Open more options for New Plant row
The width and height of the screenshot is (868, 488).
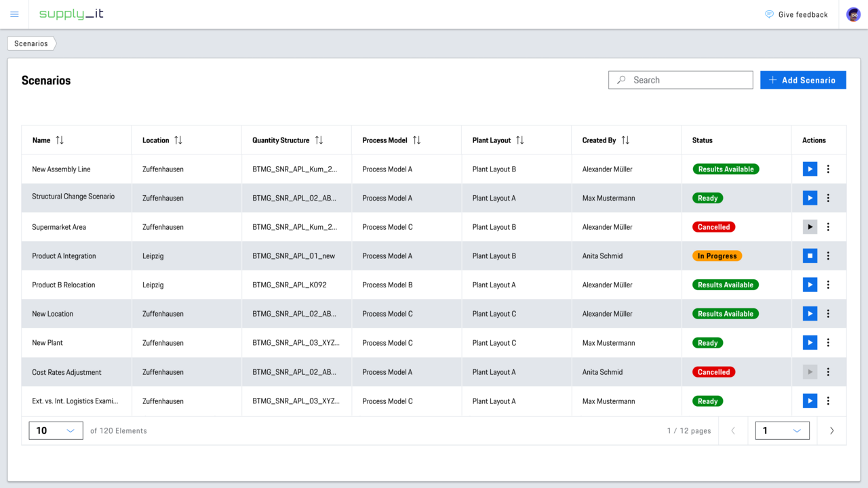click(828, 343)
